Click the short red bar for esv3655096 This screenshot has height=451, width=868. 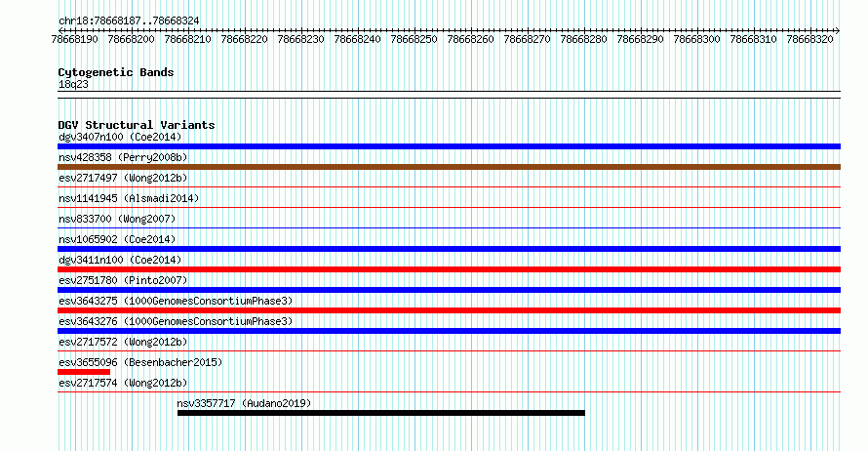point(84,372)
